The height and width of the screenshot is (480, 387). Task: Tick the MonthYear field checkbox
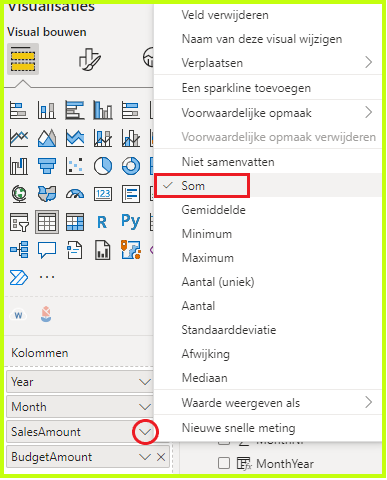(x=224, y=463)
